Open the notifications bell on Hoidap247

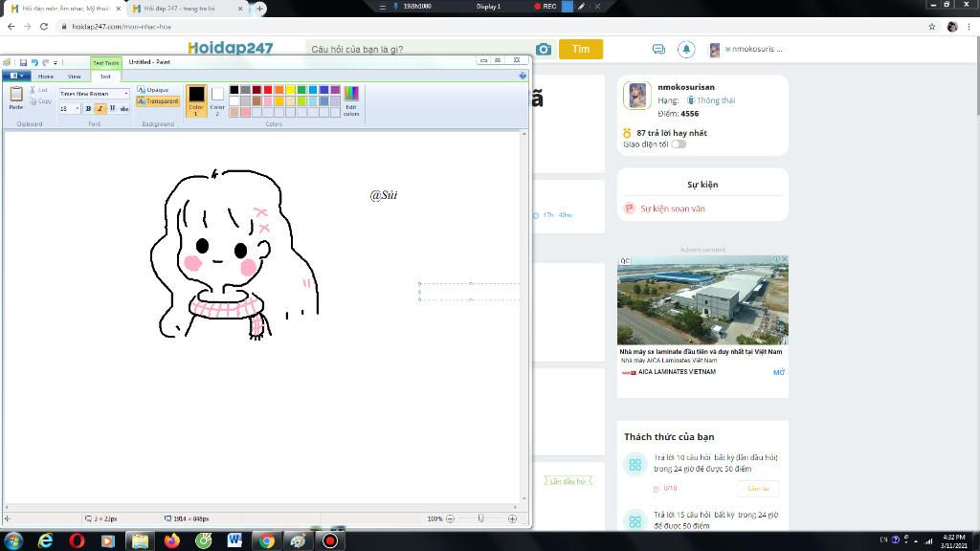[x=686, y=50]
